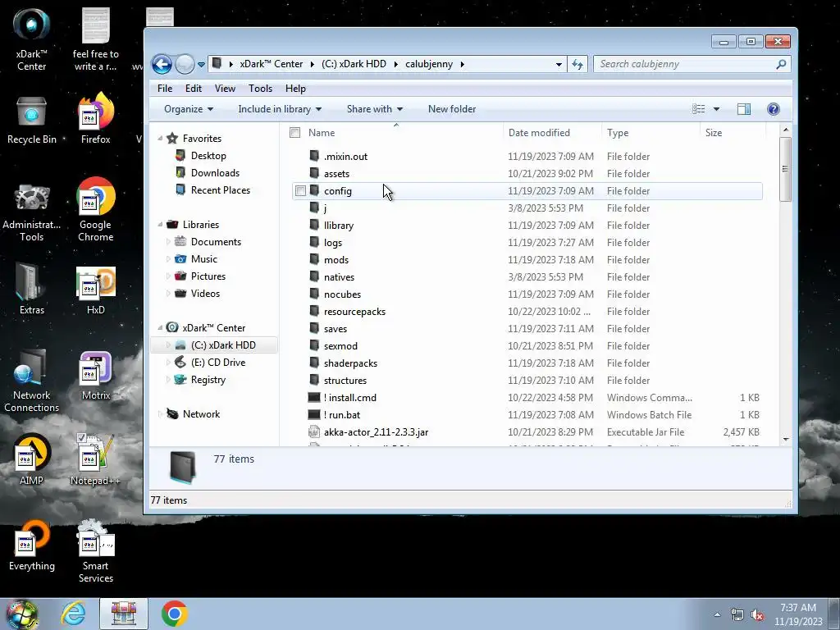Screen dimensions: 840x630
Task: Open xDark Center desktop icon
Action: pos(31,39)
